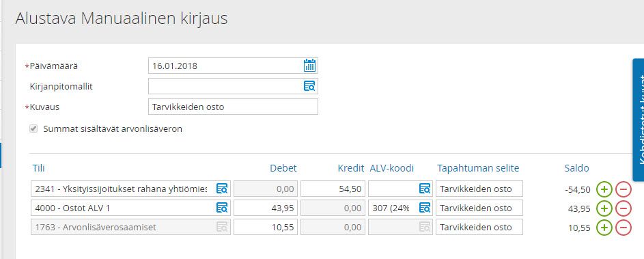Open the calendar date picker icon

[309, 66]
